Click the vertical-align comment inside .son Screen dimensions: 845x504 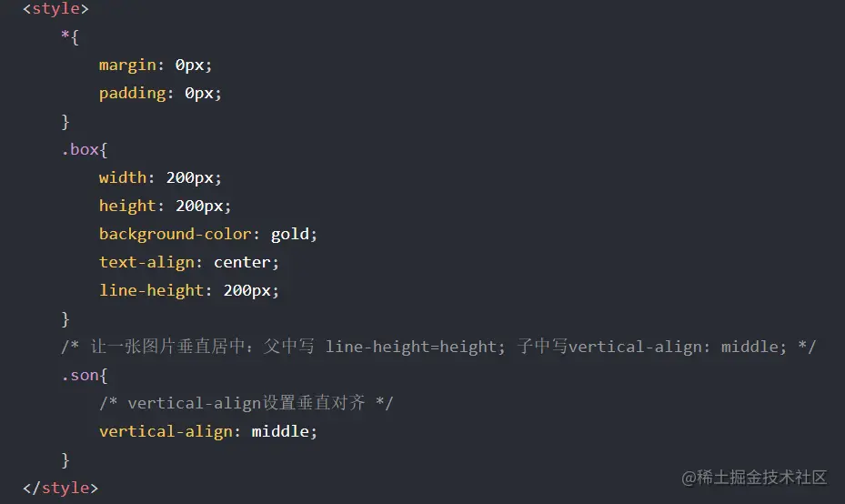pos(246,403)
